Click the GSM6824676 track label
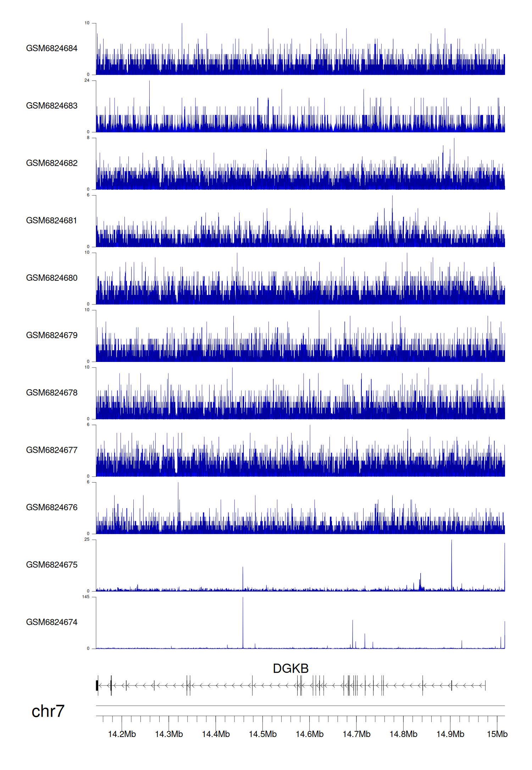Viewport: 532px width, 770px height. (x=51, y=507)
